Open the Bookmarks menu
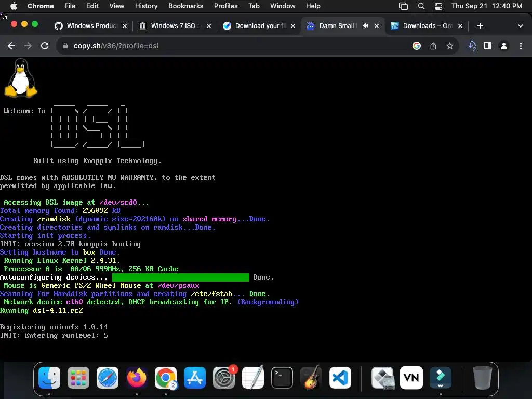The height and width of the screenshot is (399, 532). pos(185,6)
